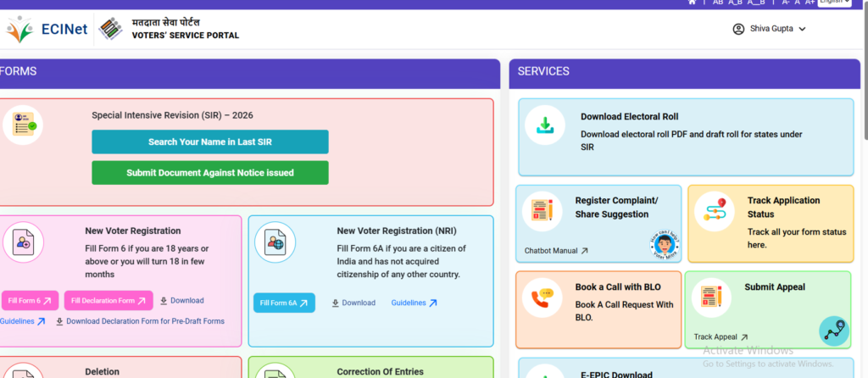Increase font size with A+
This screenshot has width=868, height=378.
coord(810,3)
